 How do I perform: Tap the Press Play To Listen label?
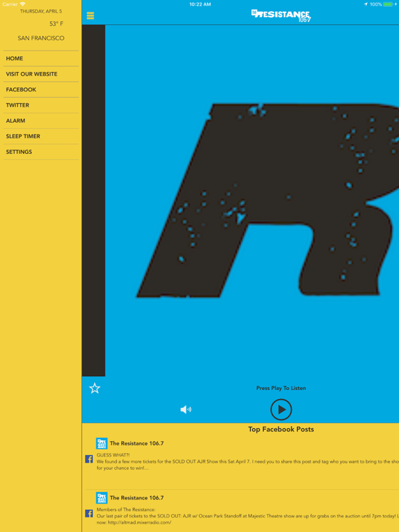point(281,388)
